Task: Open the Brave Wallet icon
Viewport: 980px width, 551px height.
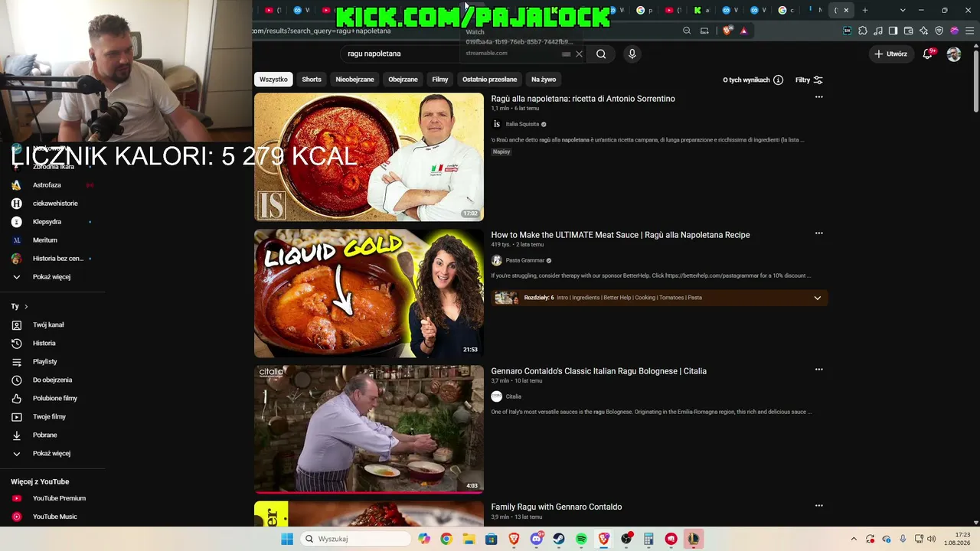Action: [909, 31]
